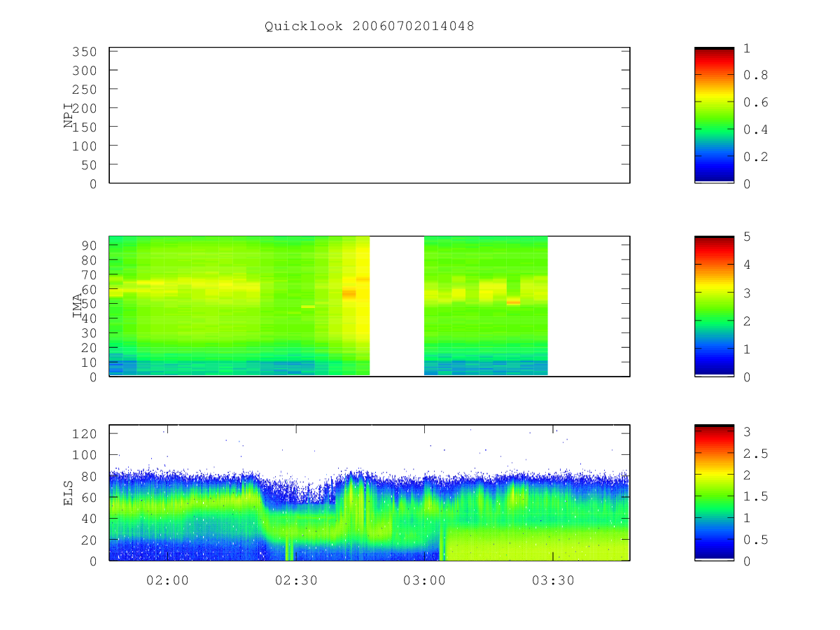Click the 0.2 label on NPI colorbar
Image resolution: width=840 pixels, height=630 pixels.
pyautogui.click(x=755, y=157)
